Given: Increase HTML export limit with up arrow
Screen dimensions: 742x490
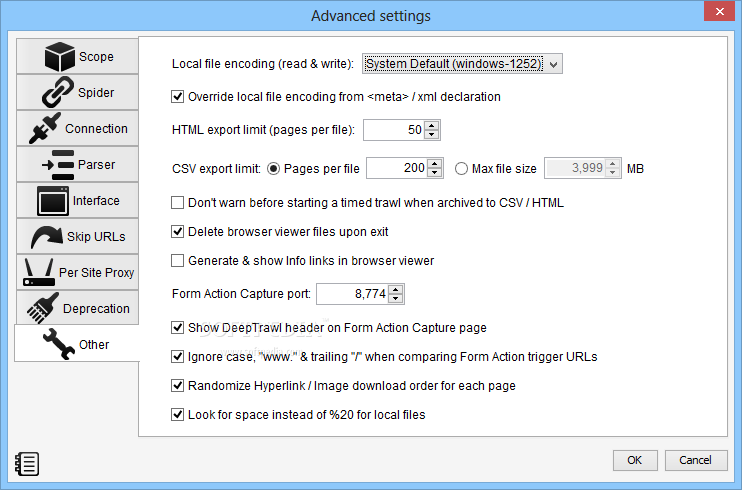Looking at the screenshot, I should tap(432, 125).
